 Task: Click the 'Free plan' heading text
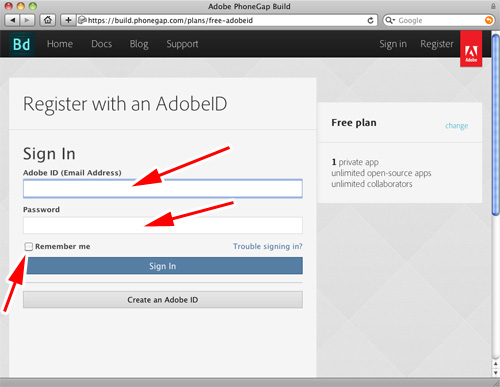354,123
